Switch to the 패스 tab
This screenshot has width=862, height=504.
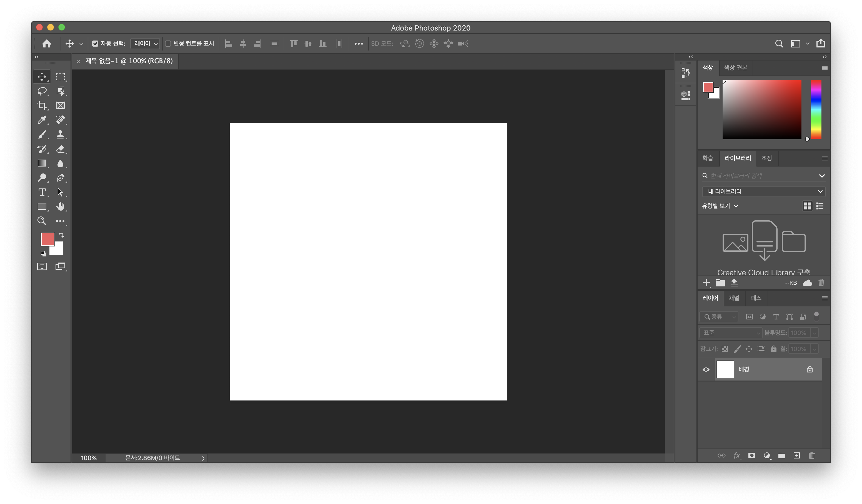(756, 298)
